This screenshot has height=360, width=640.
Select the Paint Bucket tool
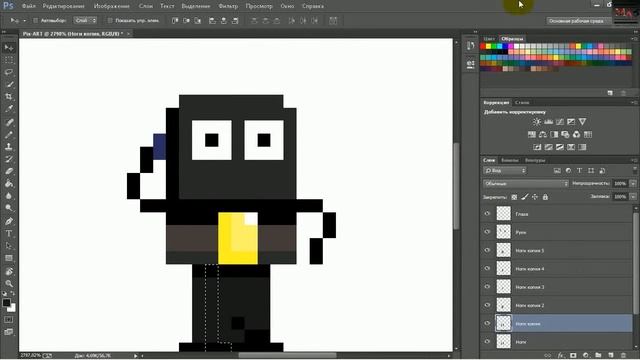coord(9,184)
